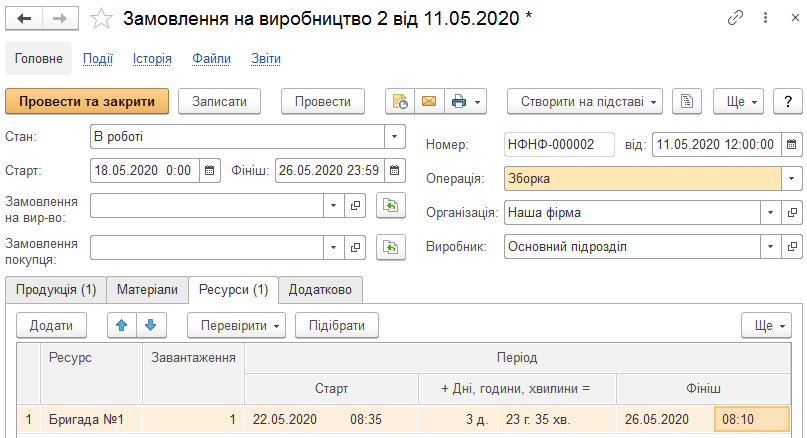Select the 23 г. 35 хв. cell
Screen dimensions: 807x438
tap(557, 419)
